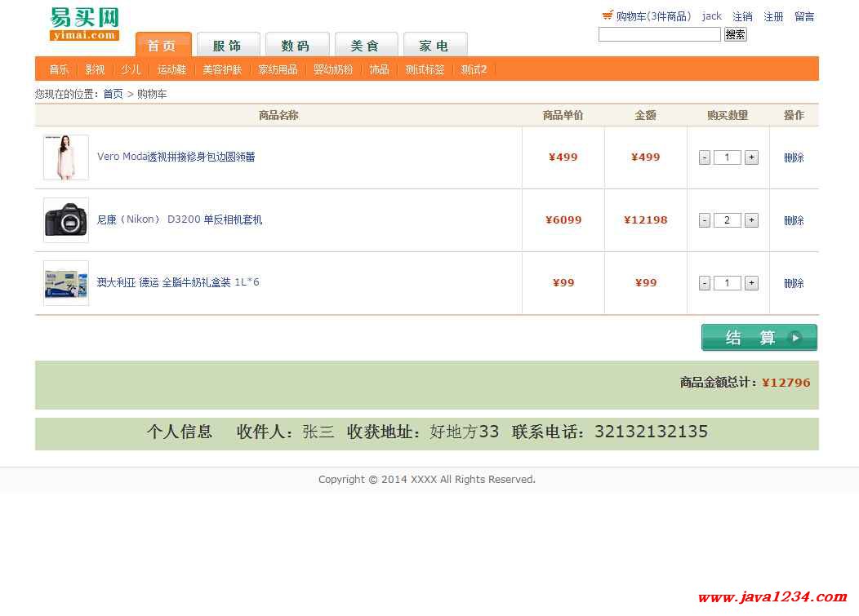
Task: Open the 测试标签 category
Action: tap(425, 69)
